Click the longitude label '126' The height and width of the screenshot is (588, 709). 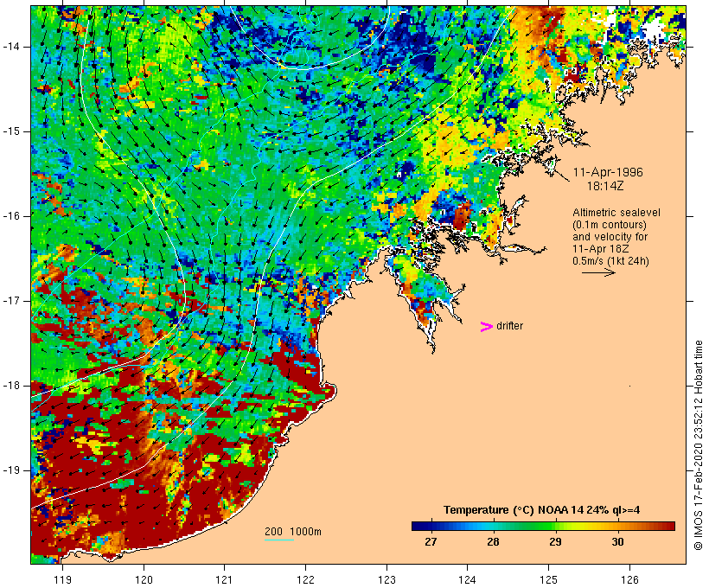click(629, 579)
